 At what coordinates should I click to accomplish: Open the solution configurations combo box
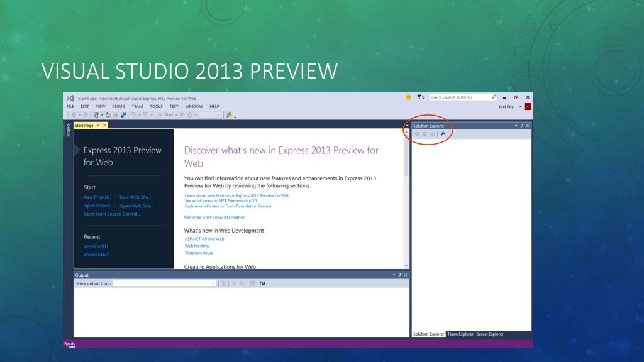point(210,115)
